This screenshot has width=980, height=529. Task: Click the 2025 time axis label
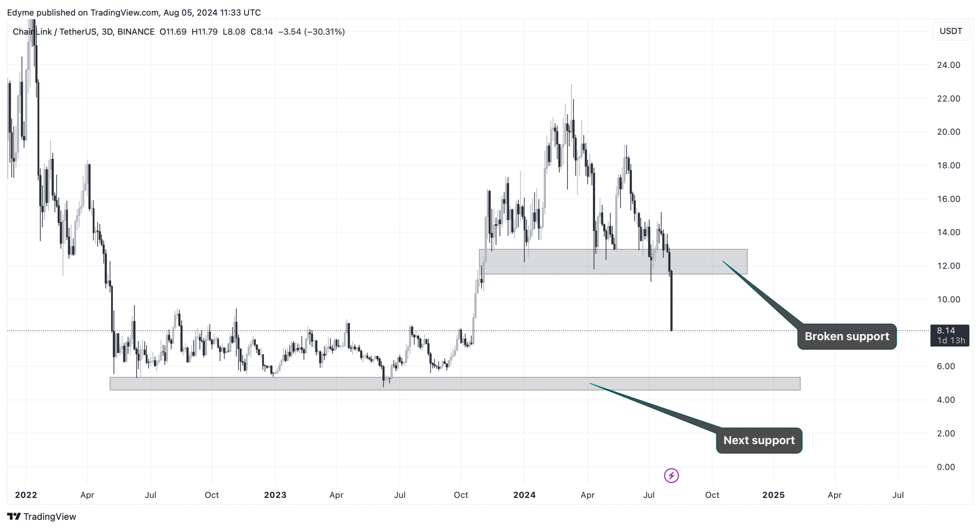click(x=774, y=495)
